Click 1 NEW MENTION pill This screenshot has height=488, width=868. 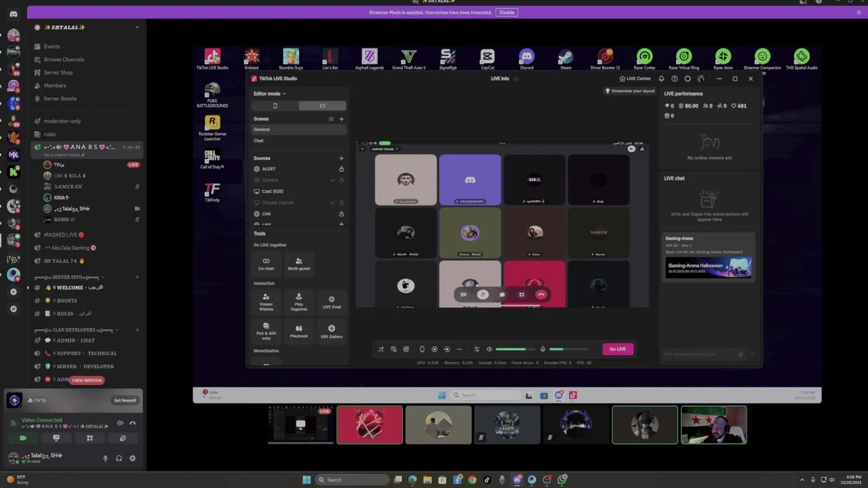coord(87,380)
